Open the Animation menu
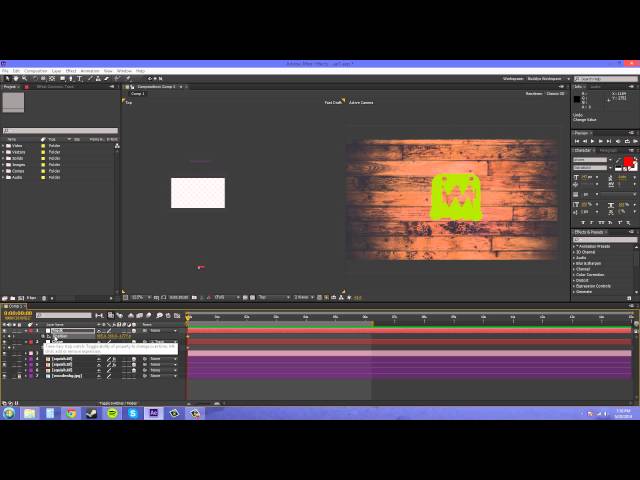 [90, 71]
